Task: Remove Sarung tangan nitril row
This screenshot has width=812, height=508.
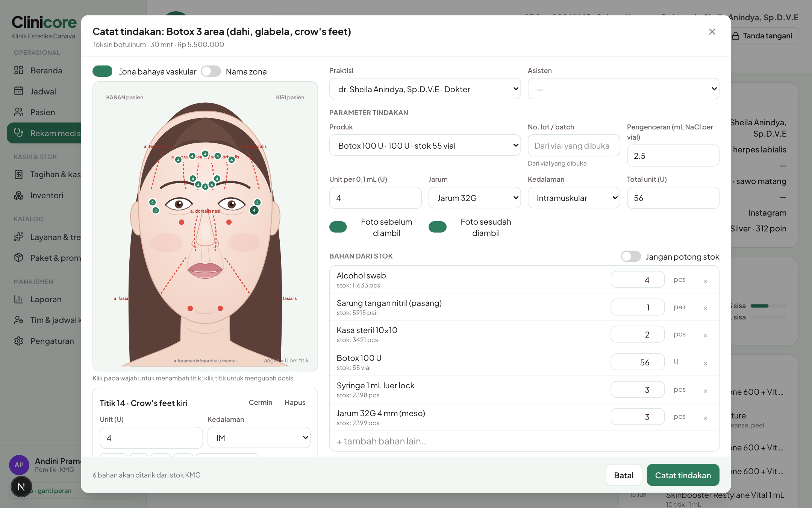Action: tap(706, 309)
